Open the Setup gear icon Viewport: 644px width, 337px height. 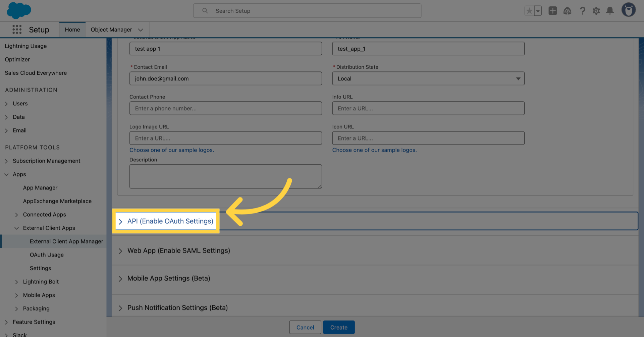pos(596,11)
